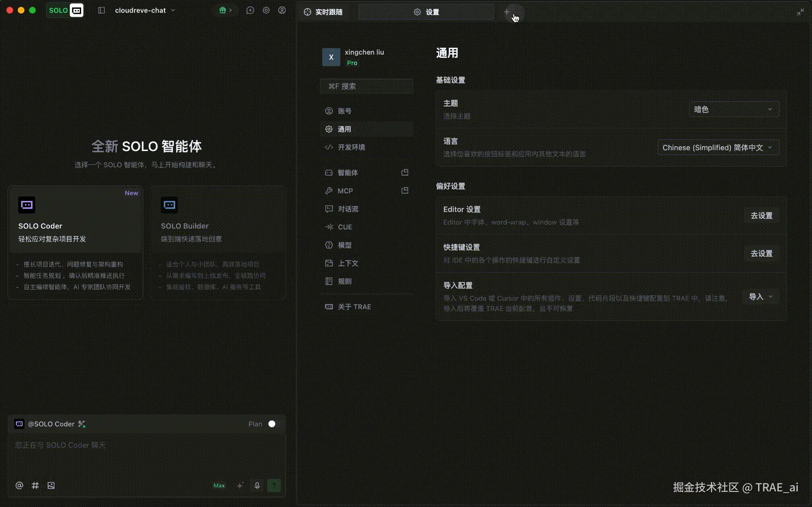
Task: Click the collapse panel arrows icon
Action: [800, 12]
